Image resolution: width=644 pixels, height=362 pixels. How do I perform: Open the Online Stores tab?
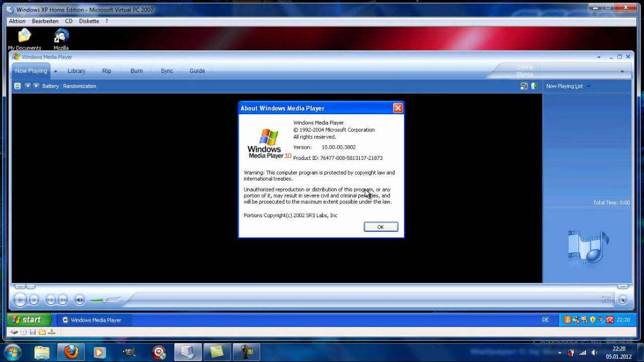[x=524, y=71]
